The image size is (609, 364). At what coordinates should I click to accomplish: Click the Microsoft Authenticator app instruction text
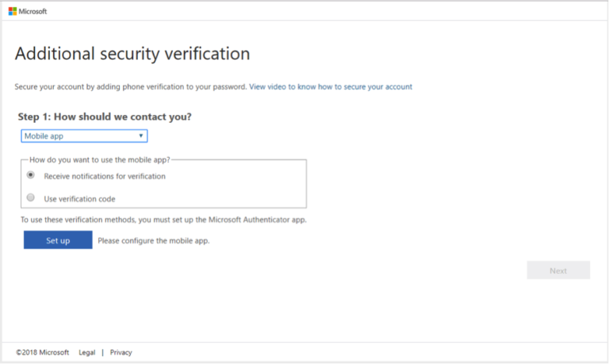point(163,220)
